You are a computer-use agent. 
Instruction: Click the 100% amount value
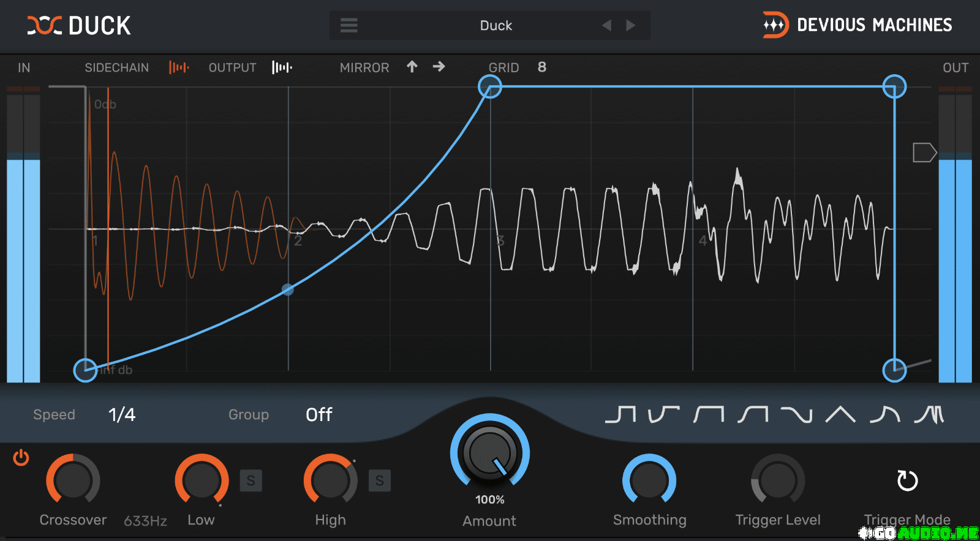(490, 499)
